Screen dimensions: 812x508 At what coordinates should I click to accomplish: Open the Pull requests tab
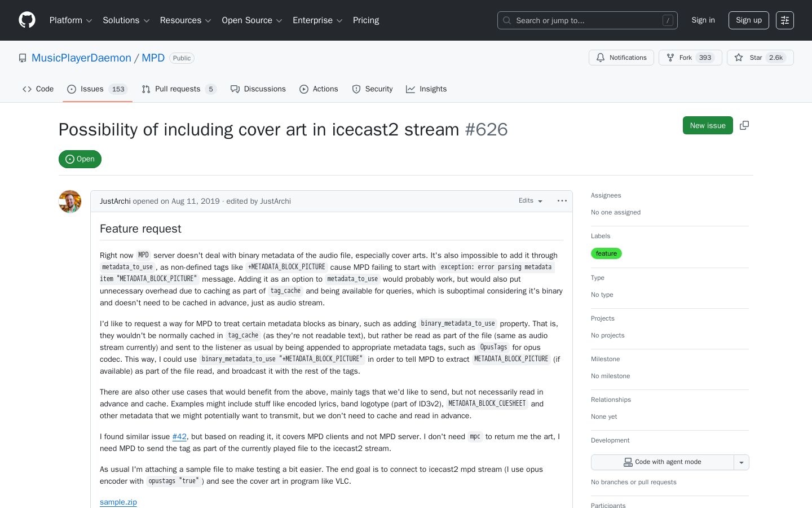click(x=179, y=89)
